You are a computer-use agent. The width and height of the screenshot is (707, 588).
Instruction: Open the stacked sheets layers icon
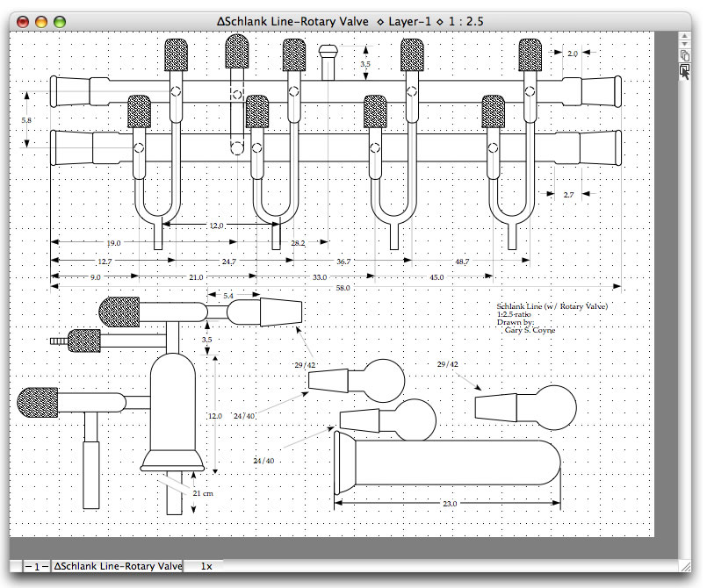[686, 57]
